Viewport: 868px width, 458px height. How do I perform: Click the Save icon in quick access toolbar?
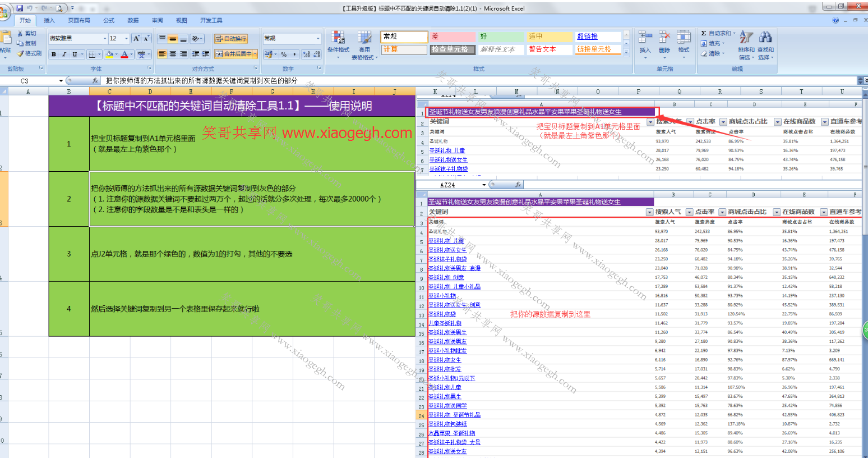(20, 8)
